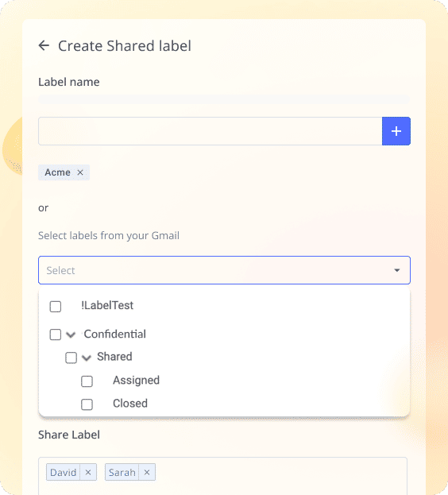The width and height of the screenshot is (448, 495).
Task: Collapse the Confidential tree chevron
Action: [x=71, y=335]
